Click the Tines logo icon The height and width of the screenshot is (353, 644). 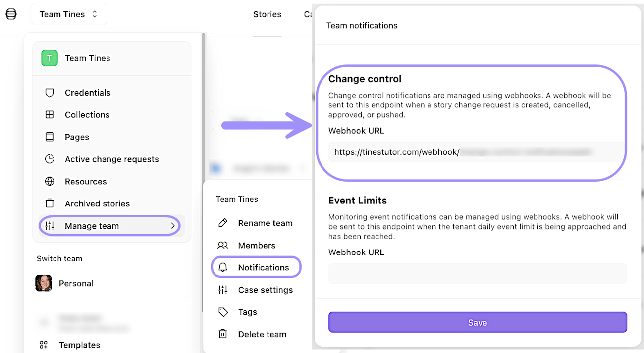11,14
